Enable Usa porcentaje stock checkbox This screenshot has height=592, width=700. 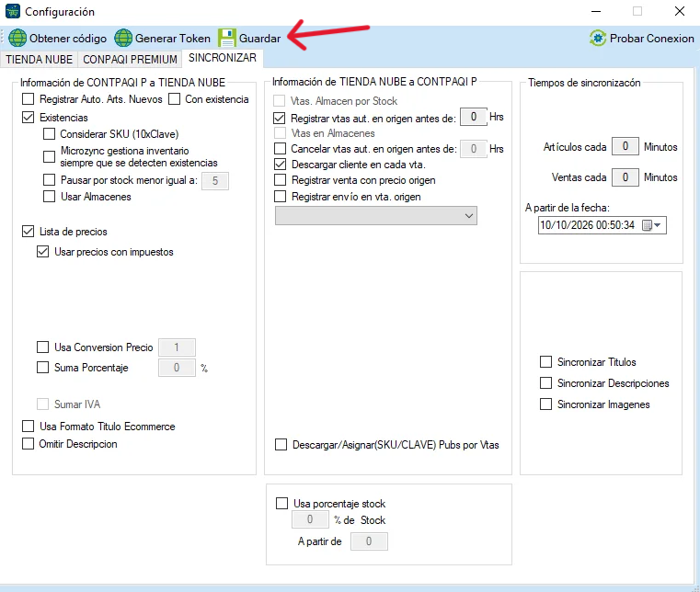(x=281, y=503)
